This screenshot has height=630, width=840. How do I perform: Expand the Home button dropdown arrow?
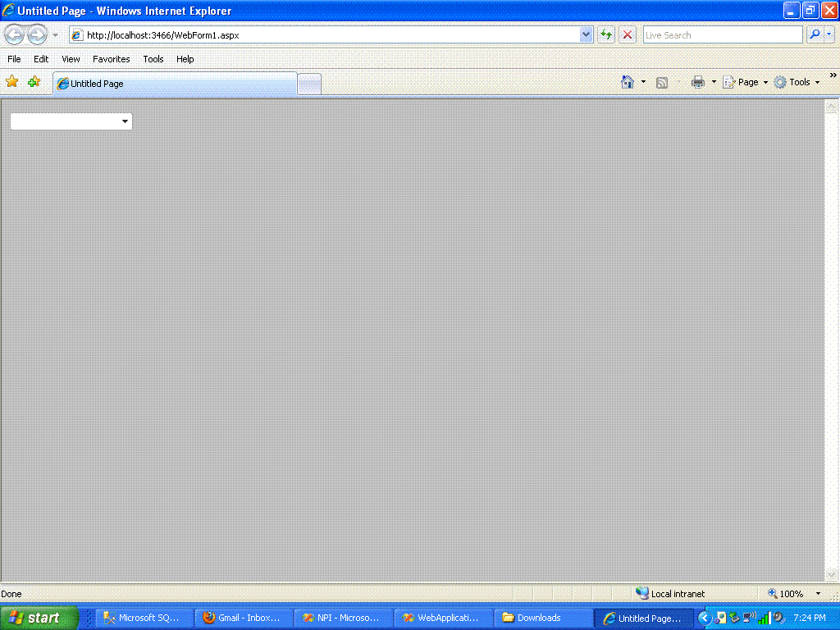(x=643, y=82)
